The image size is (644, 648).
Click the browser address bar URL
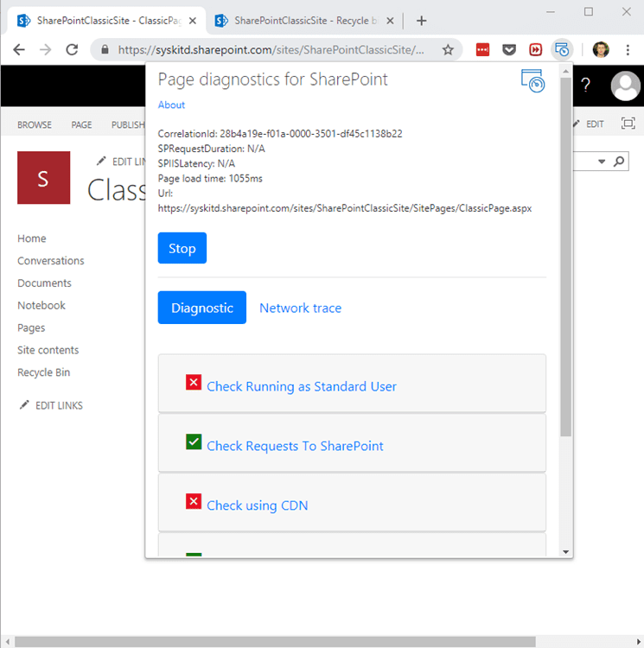[271, 50]
